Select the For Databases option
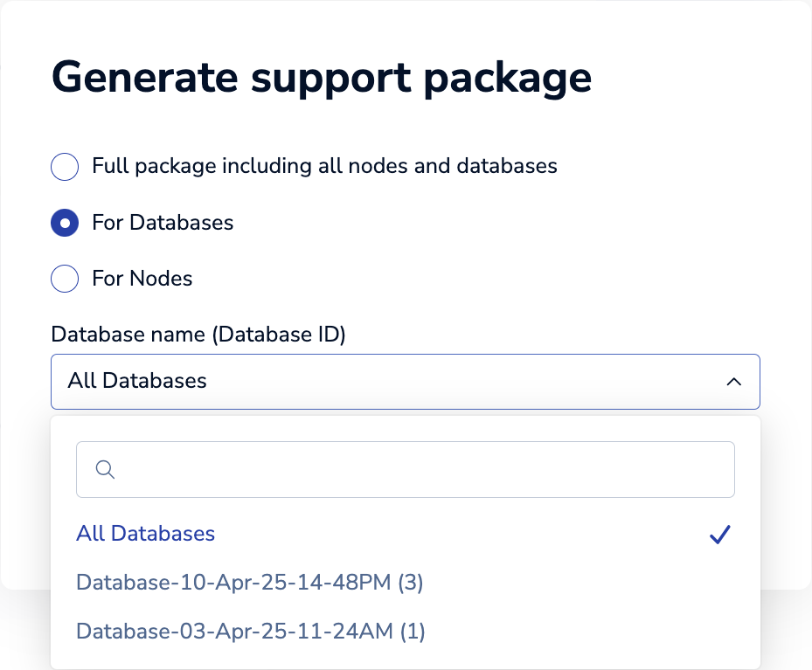Screen dimensions: 812x670 coord(65,223)
